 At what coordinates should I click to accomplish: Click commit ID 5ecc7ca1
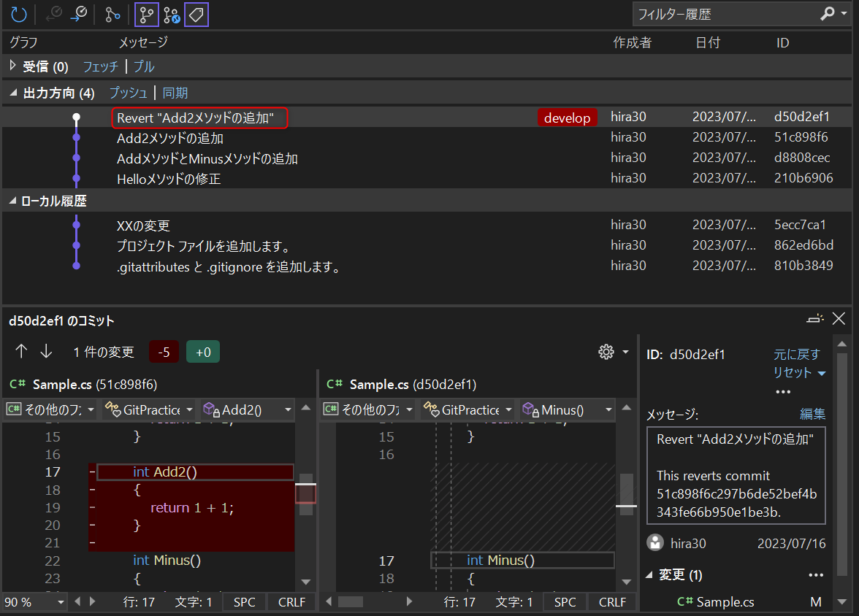(x=800, y=225)
